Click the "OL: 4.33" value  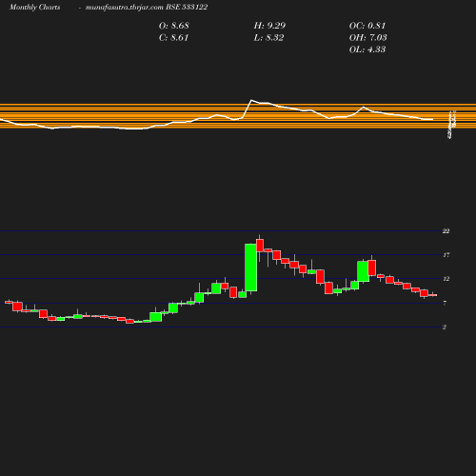pyautogui.click(x=367, y=50)
